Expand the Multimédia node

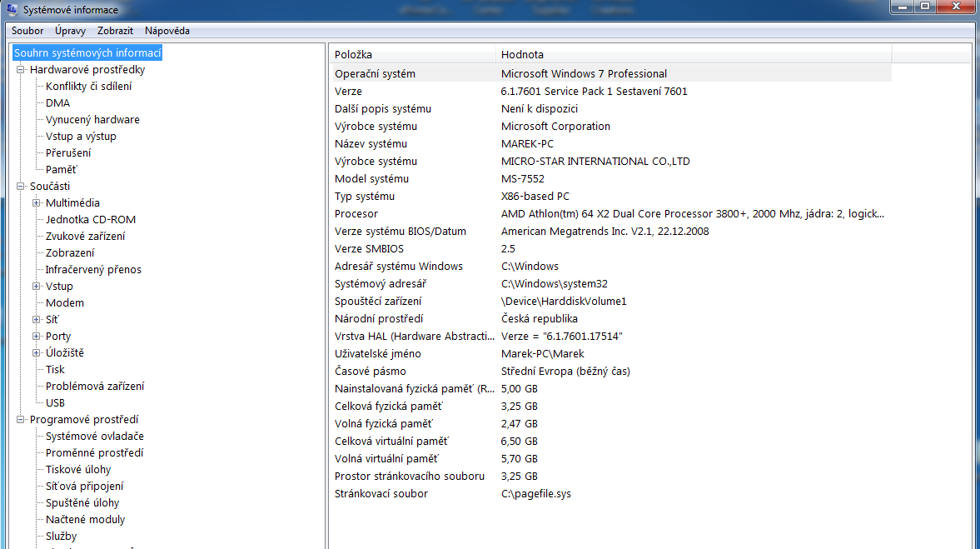pos(37,202)
